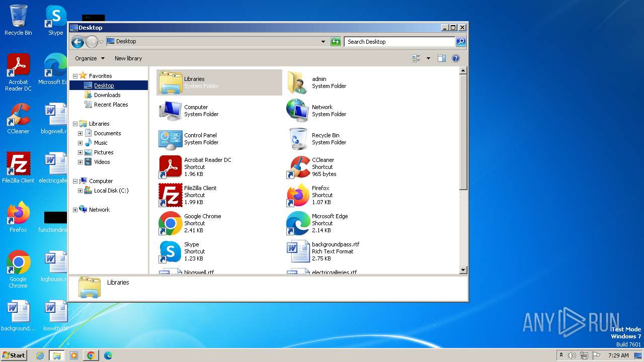Click the volume speaker tray icon
Viewport: 644px width, 362px height.
(x=572, y=355)
